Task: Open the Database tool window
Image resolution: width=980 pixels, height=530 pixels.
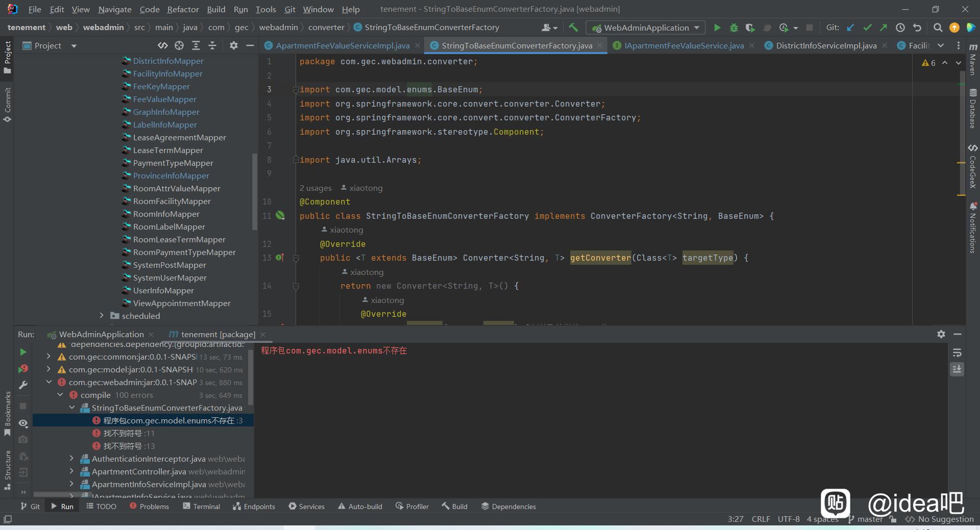Action: tap(973, 109)
